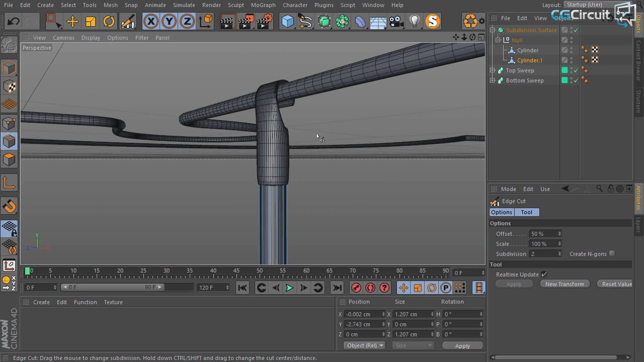Collapse the Subdivision Surface hierarchy
This screenshot has width=644, height=362.
[493, 30]
